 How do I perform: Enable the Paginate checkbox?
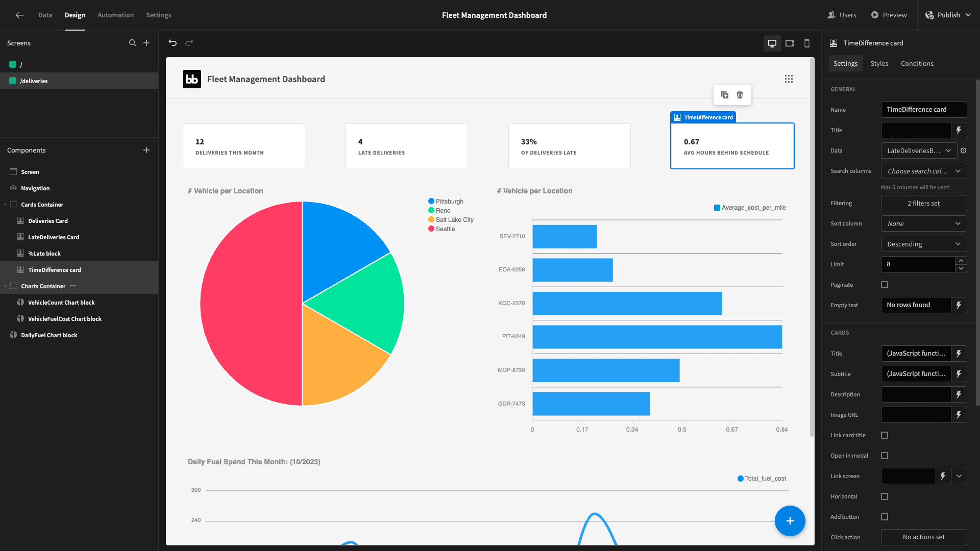click(885, 285)
